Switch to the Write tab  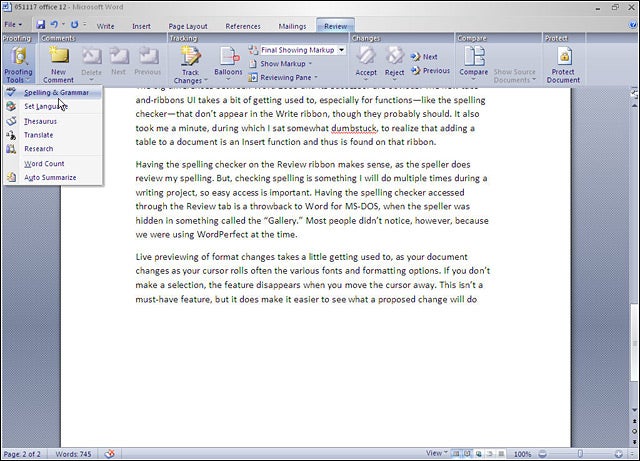[x=105, y=26]
